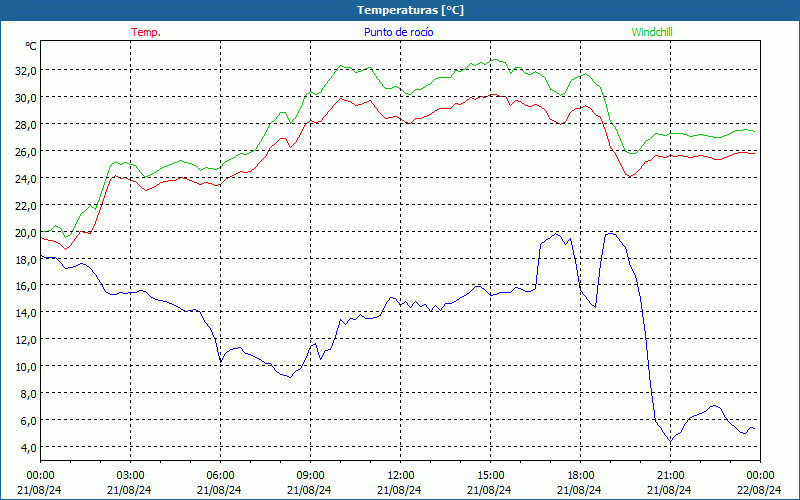Select the blue Punto de rocío legend label
800x500 pixels.
click(x=398, y=32)
